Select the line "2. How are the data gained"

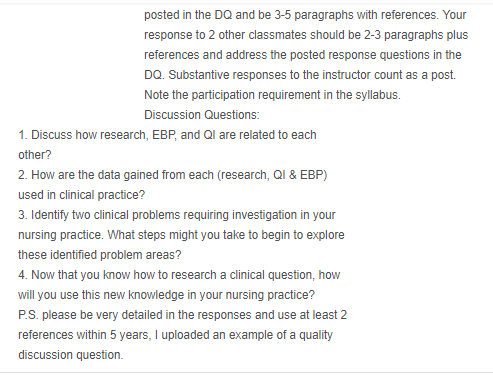pyautogui.click(x=173, y=175)
